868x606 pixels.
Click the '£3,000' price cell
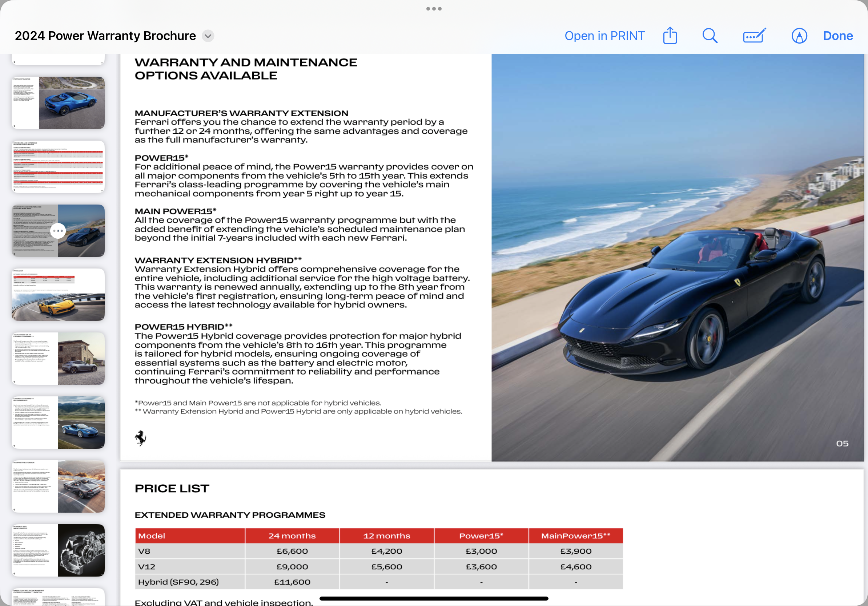click(481, 551)
